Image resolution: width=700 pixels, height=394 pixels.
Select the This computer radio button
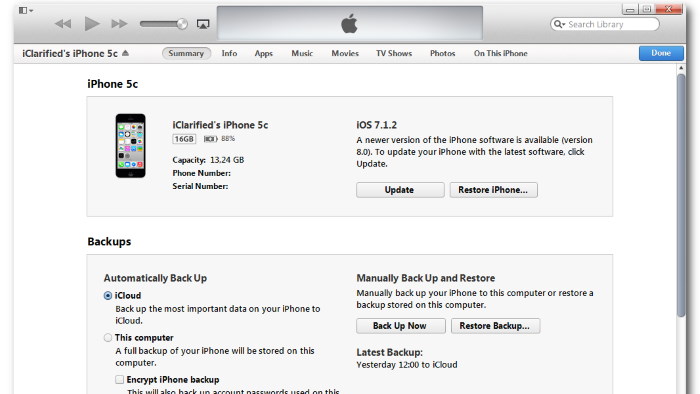108,338
